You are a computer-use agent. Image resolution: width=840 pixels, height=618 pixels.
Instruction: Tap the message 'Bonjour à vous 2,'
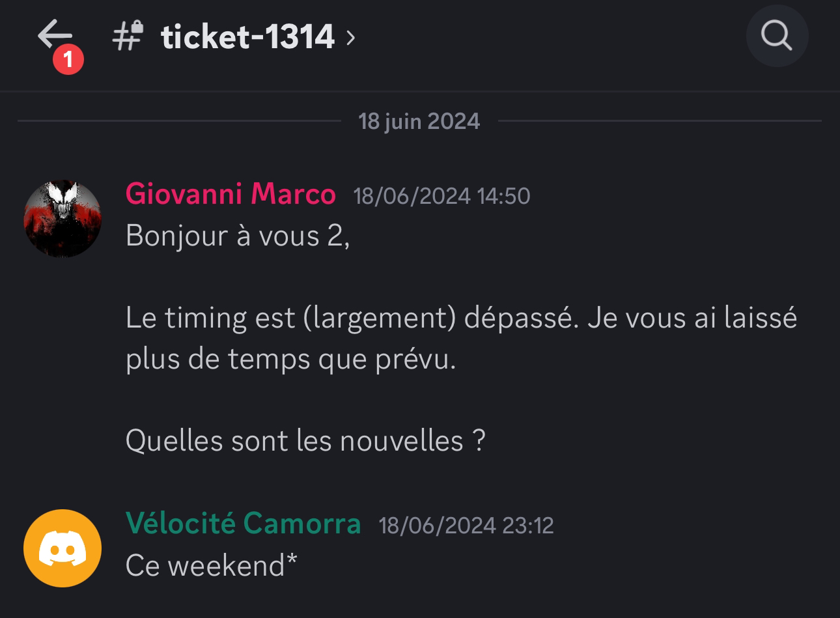click(x=238, y=236)
